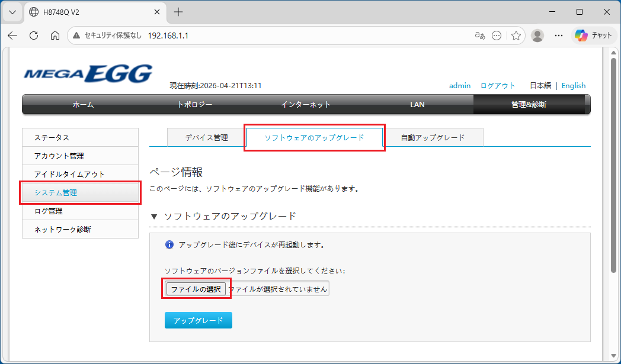Open アイドルタイムアウト in the sidebar
This screenshot has width=621, height=364.
(x=81, y=174)
